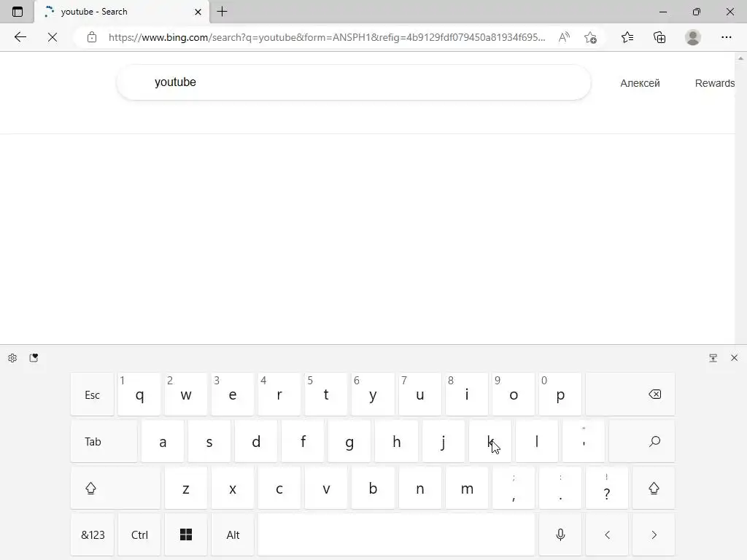Image resolution: width=747 pixels, height=560 pixels.
Task: Tap the question mark key
Action: pyautogui.click(x=607, y=488)
